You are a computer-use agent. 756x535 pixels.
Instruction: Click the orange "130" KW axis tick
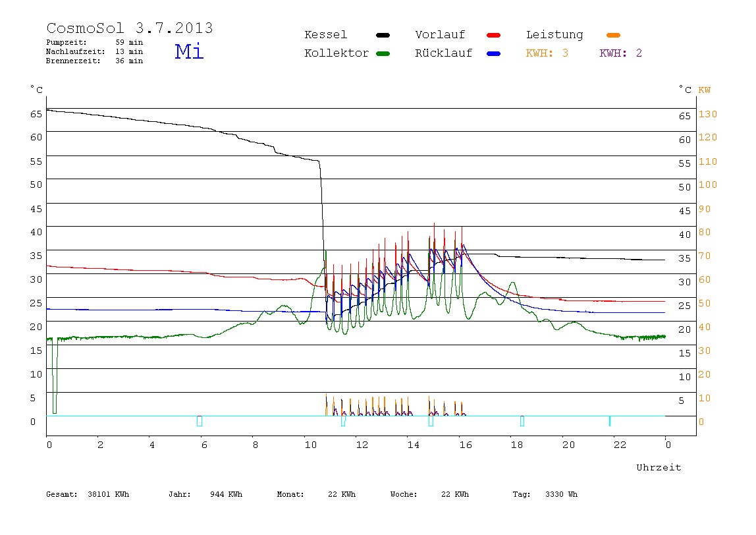click(x=708, y=115)
